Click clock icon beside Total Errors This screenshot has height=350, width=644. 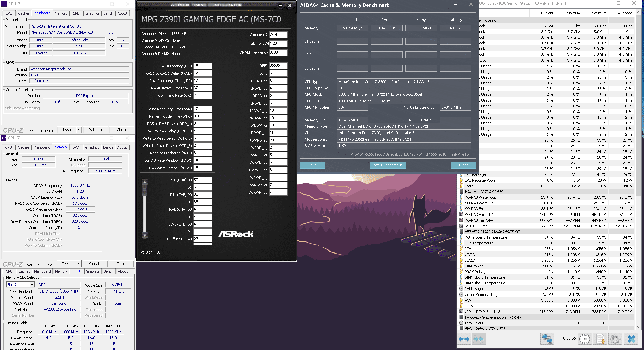click(x=461, y=323)
